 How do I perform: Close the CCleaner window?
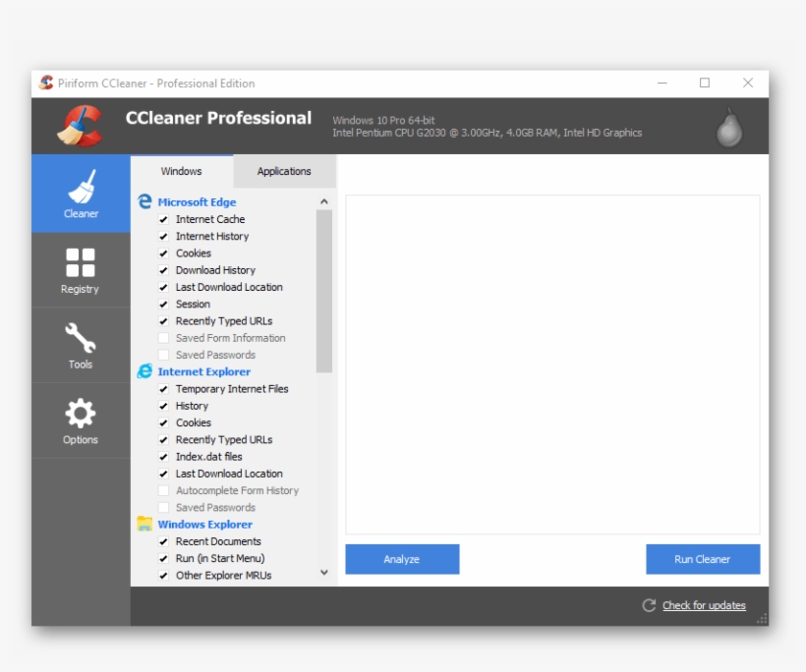click(748, 83)
